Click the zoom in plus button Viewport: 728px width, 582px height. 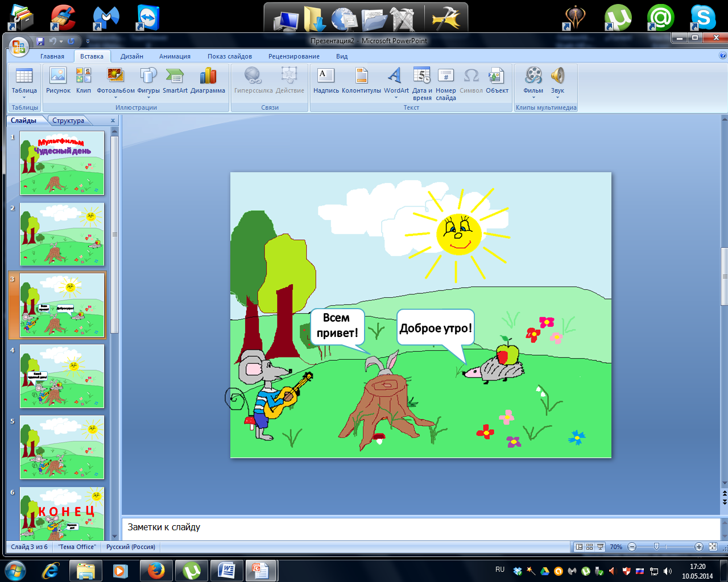(699, 547)
